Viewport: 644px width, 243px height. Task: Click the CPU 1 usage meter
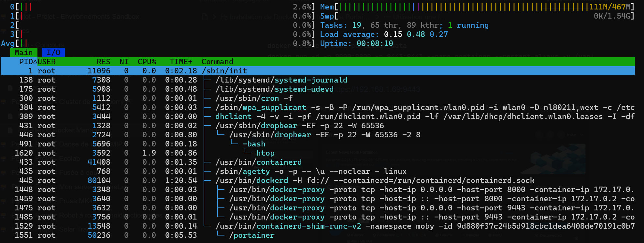[163, 16]
